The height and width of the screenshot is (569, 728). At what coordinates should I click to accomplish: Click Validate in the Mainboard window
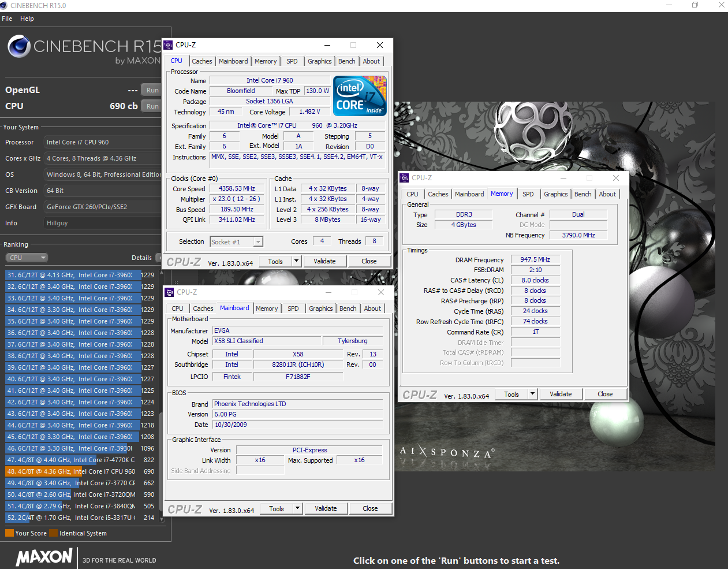326,508
